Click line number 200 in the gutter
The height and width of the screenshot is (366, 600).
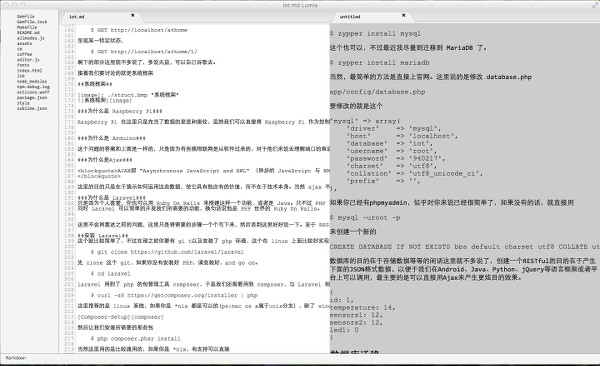(69, 247)
